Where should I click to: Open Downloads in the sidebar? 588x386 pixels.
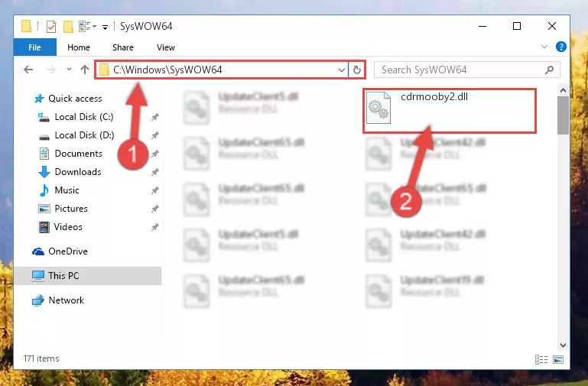[x=70, y=172]
